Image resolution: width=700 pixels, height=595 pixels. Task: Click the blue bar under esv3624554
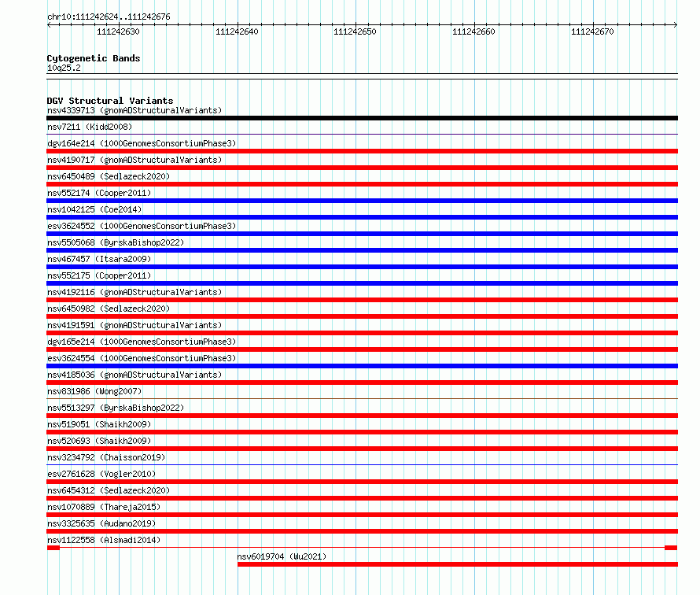(362, 366)
